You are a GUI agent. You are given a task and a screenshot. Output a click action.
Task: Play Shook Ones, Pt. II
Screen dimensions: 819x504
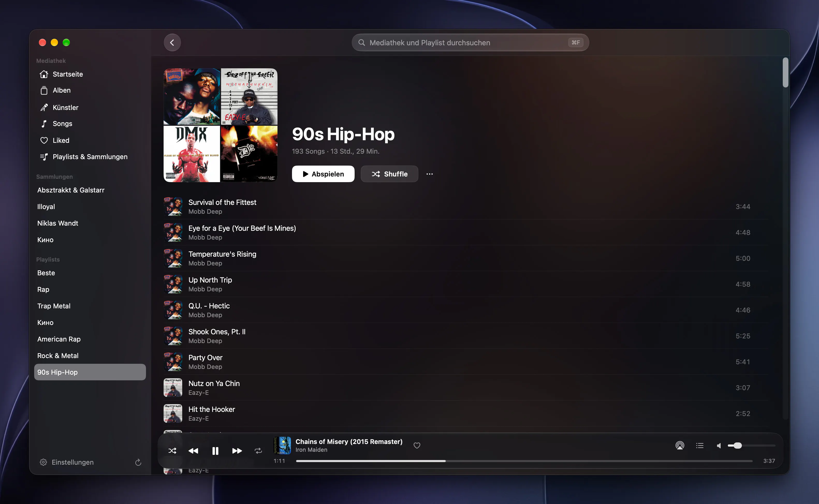[465, 336]
